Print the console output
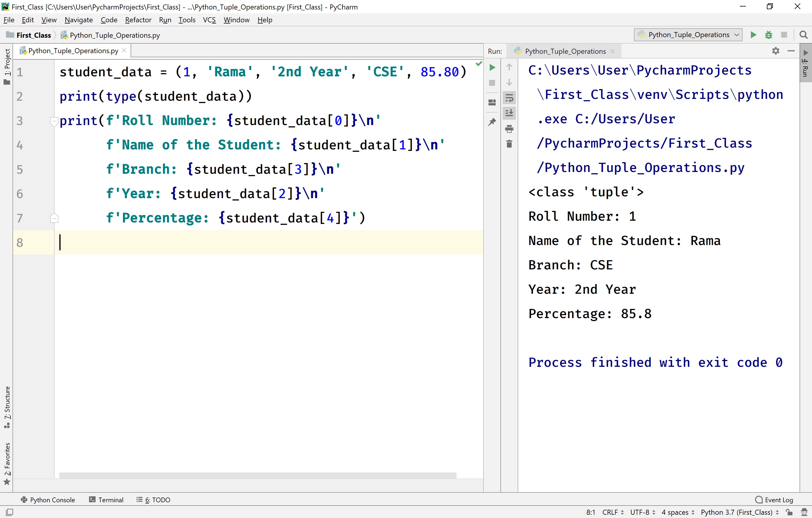This screenshot has width=812, height=518. coord(509,129)
